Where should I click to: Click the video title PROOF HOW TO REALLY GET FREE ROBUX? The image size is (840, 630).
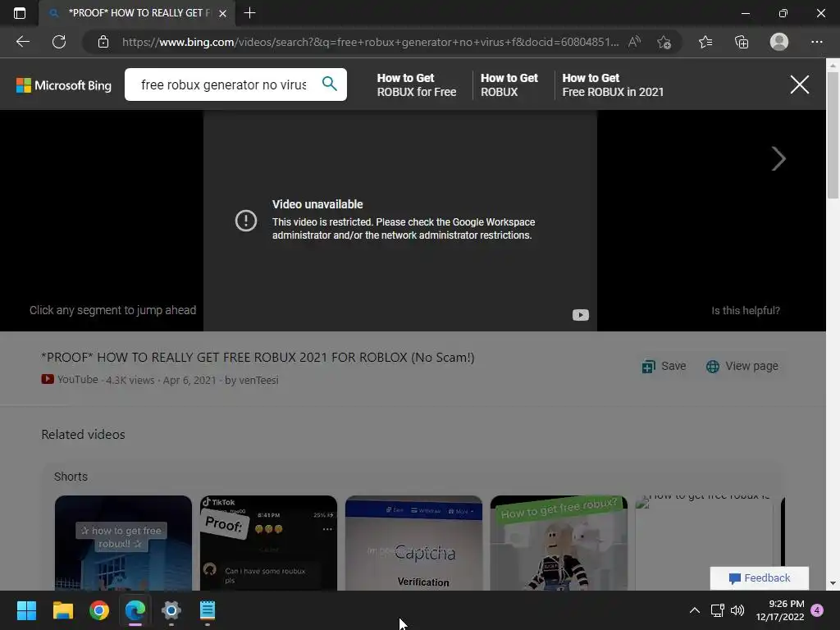coord(258,358)
